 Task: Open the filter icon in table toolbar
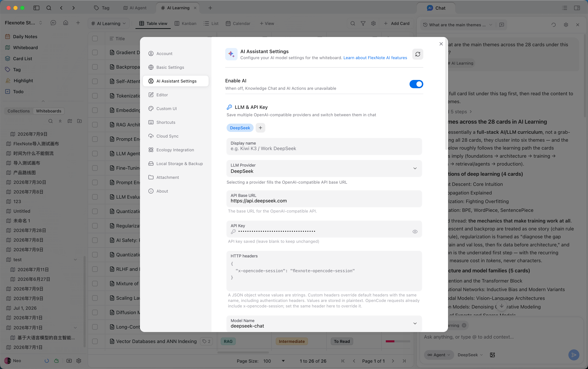363,23
